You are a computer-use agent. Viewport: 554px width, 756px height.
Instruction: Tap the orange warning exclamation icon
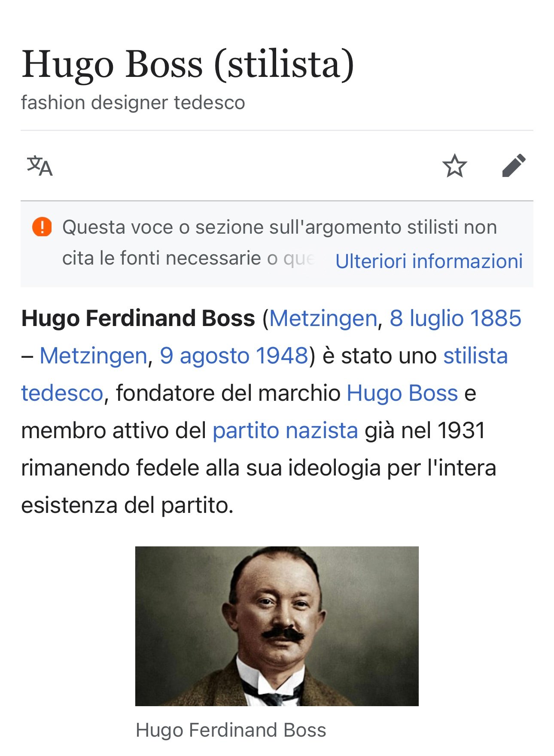point(42,227)
